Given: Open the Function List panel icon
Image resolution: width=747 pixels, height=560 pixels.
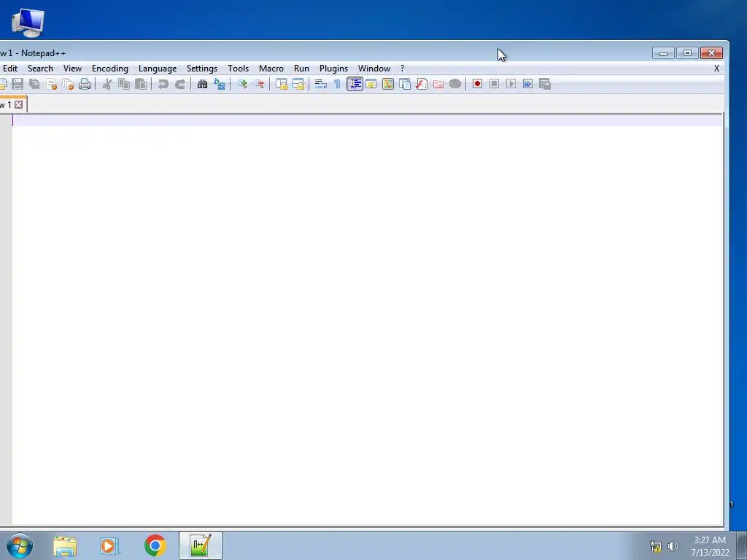Looking at the screenshot, I should tap(422, 85).
